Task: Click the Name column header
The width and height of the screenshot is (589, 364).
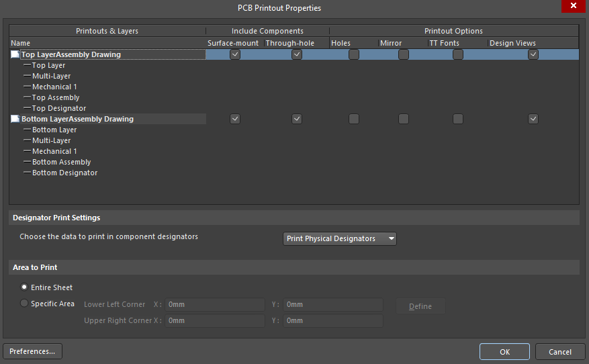Action: tap(107, 43)
